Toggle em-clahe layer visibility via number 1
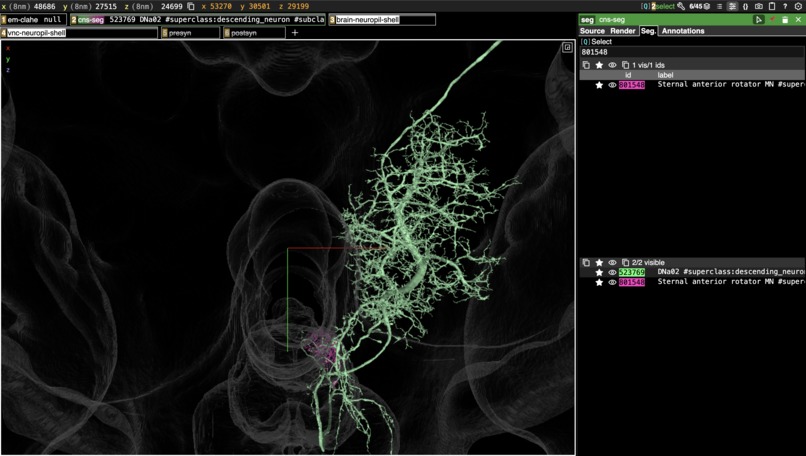 (x=4, y=20)
